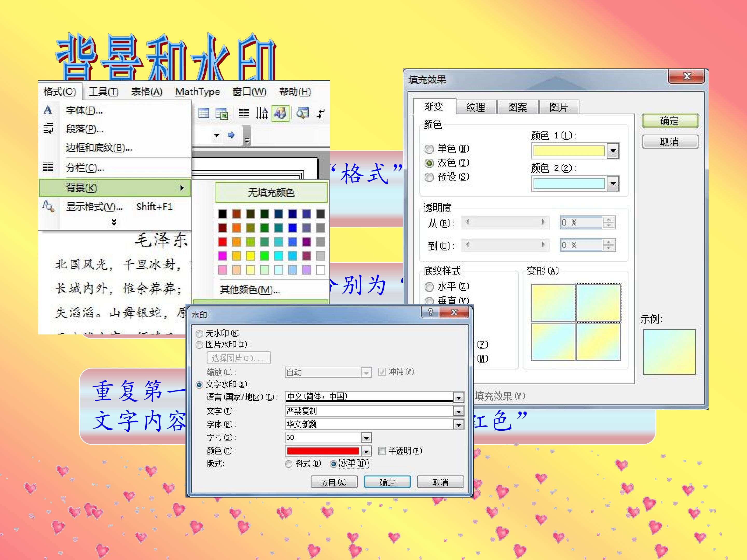Select the top-right gradient variant thumbnail
This screenshot has width=747, height=560.
[x=598, y=303]
